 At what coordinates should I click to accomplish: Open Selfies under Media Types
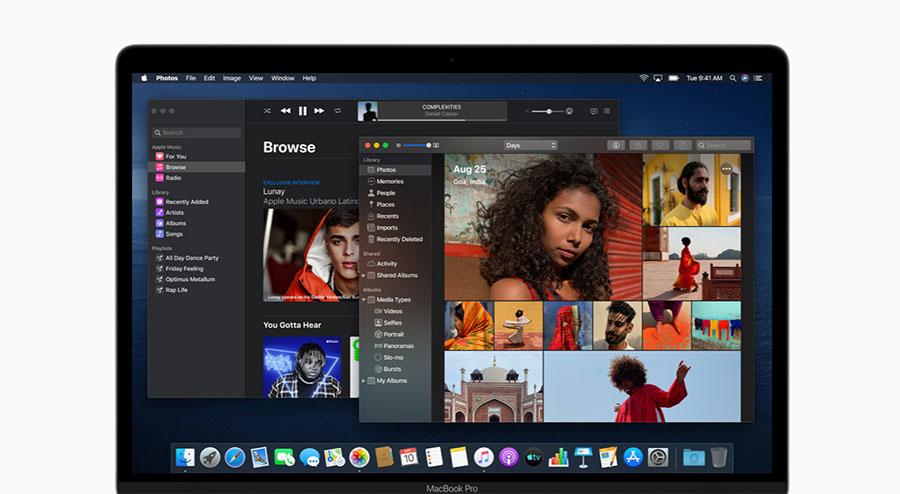tap(395, 322)
